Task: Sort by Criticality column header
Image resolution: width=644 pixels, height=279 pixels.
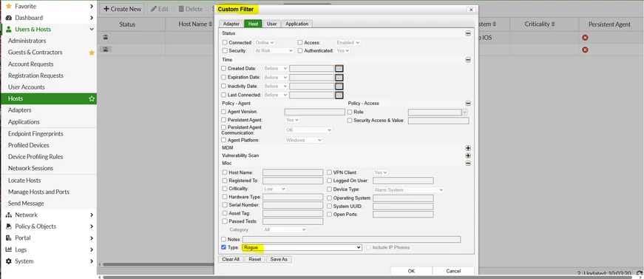Action: pyautogui.click(x=539, y=24)
